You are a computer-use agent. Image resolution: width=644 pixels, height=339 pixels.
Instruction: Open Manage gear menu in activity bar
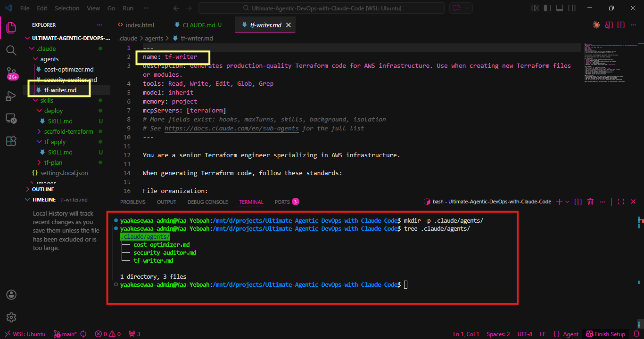pos(11,317)
